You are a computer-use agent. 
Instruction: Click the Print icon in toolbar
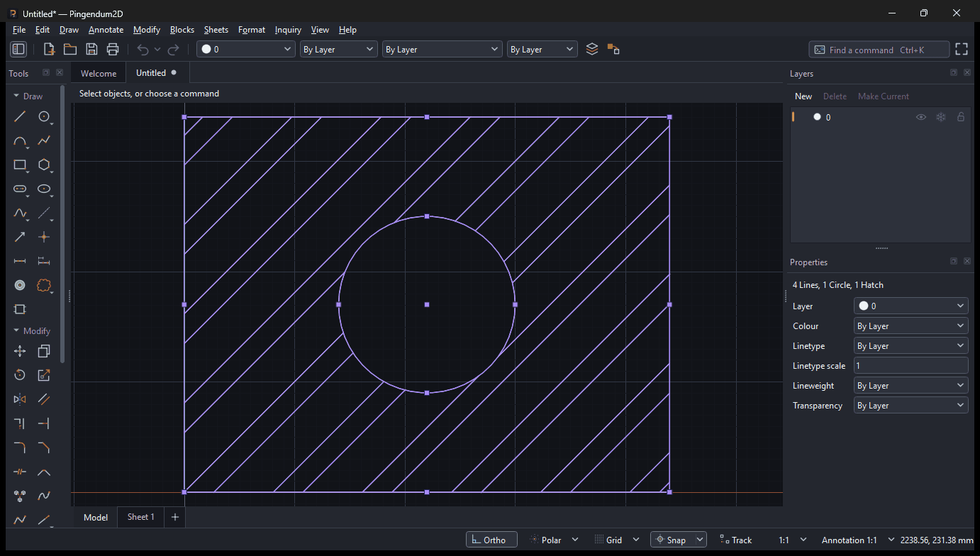(x=113, y=49)
